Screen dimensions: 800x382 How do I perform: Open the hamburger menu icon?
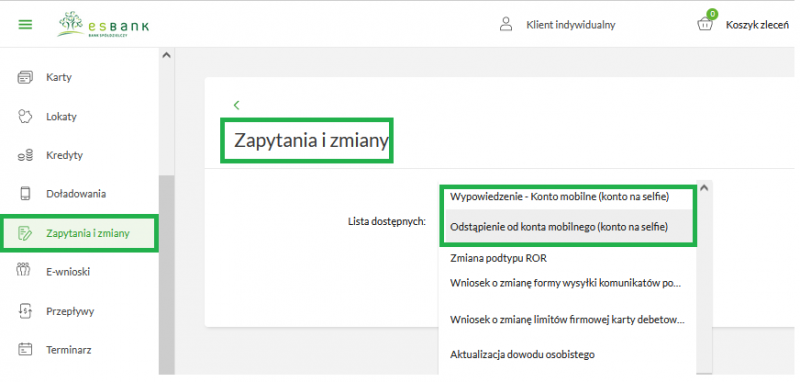click(x=26, y=24)
